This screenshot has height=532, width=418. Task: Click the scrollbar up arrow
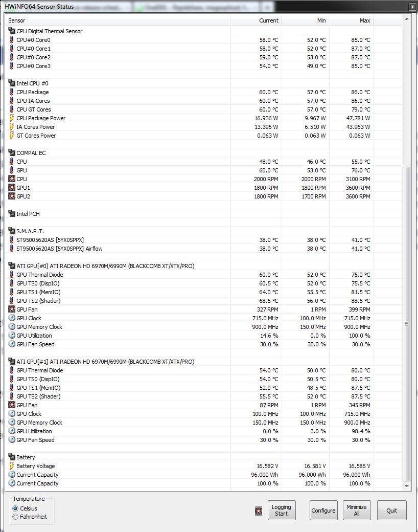pos(406,19)
